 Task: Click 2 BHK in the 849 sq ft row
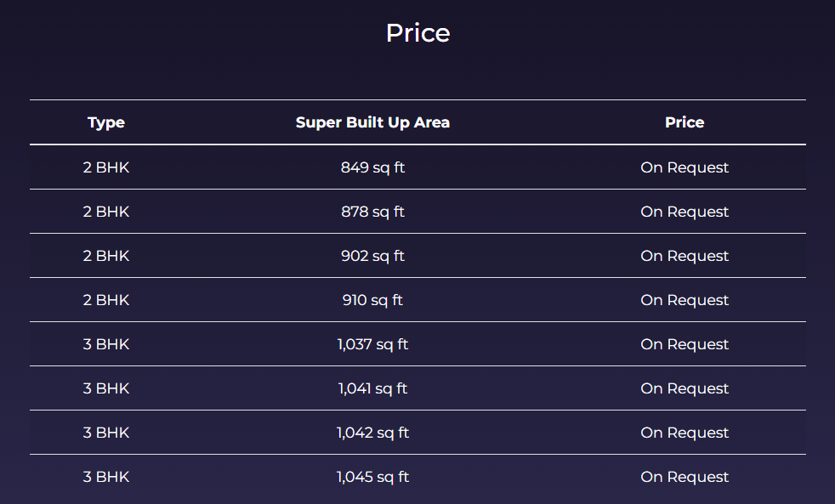tap(106, 167)
